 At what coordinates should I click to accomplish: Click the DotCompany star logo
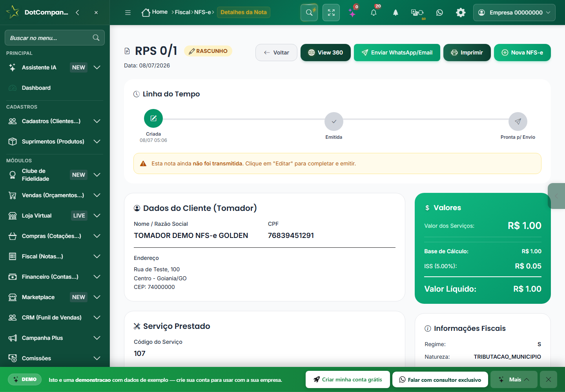coord(13,12)
